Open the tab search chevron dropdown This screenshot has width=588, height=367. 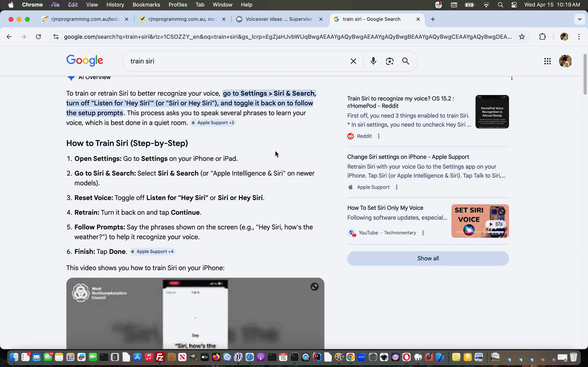(580, 19)
